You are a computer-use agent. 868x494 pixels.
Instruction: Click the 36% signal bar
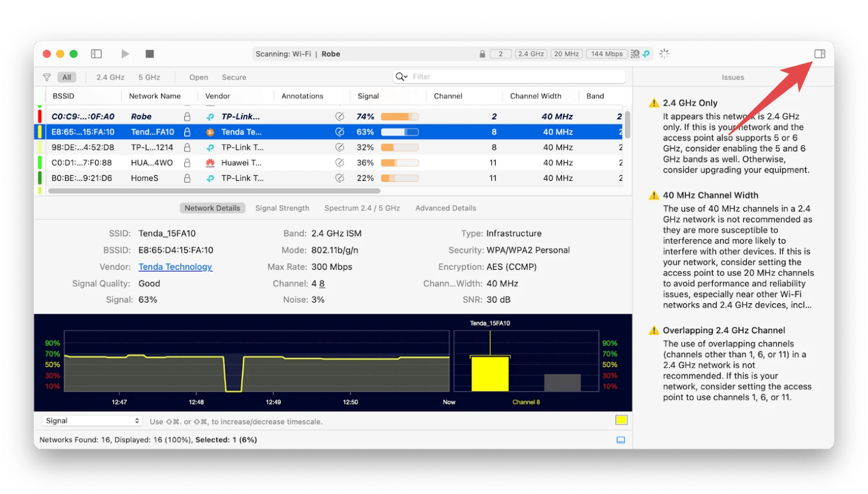(400, 162)
